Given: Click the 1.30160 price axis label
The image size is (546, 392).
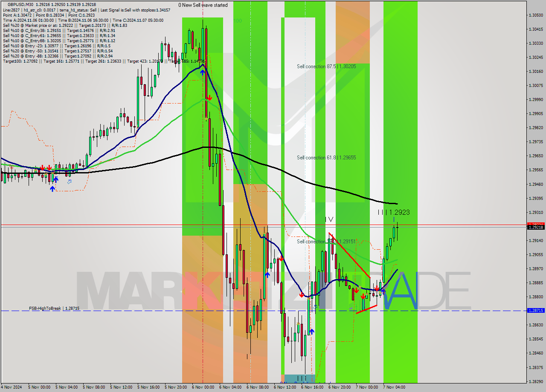Looking at the screenshot, I should tap(536, 71).
